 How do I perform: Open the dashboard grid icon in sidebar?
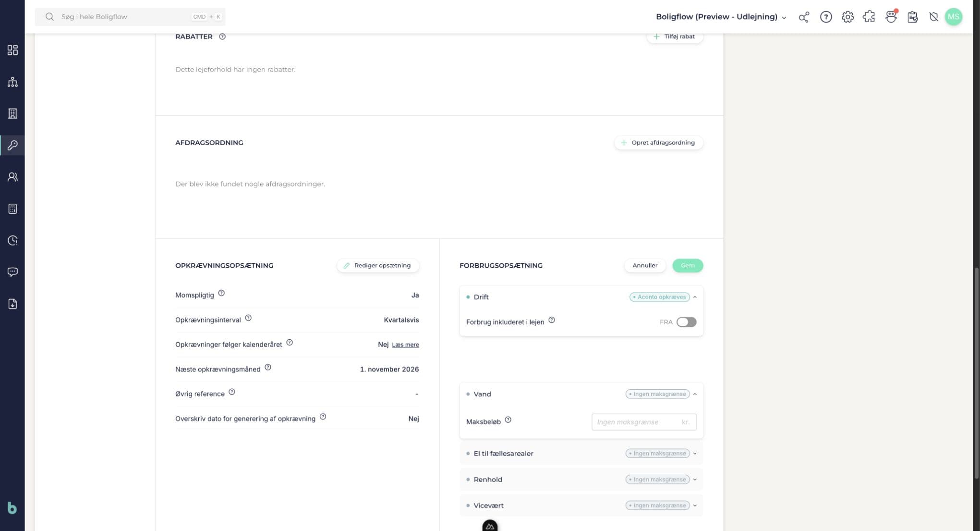[12, 50]
